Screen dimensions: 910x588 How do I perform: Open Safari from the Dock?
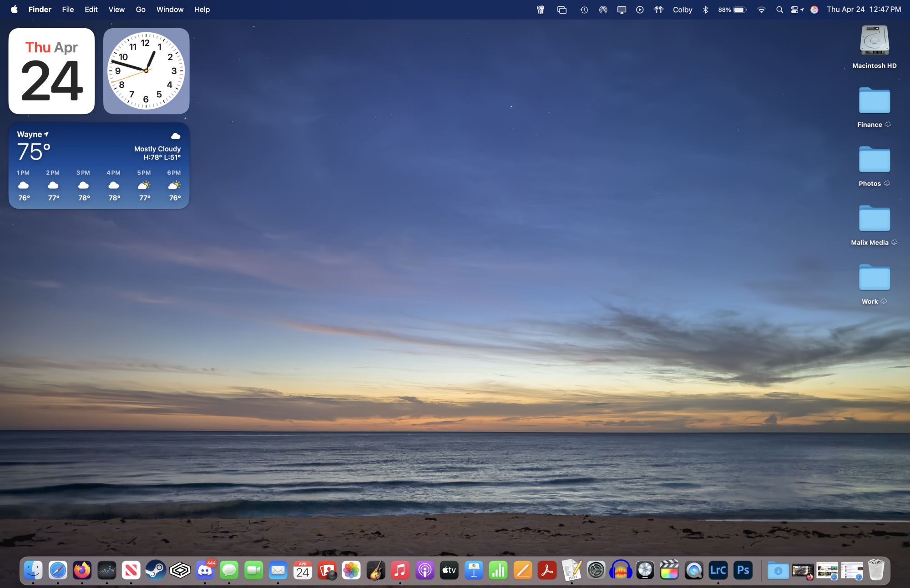[x=57, y=570]
